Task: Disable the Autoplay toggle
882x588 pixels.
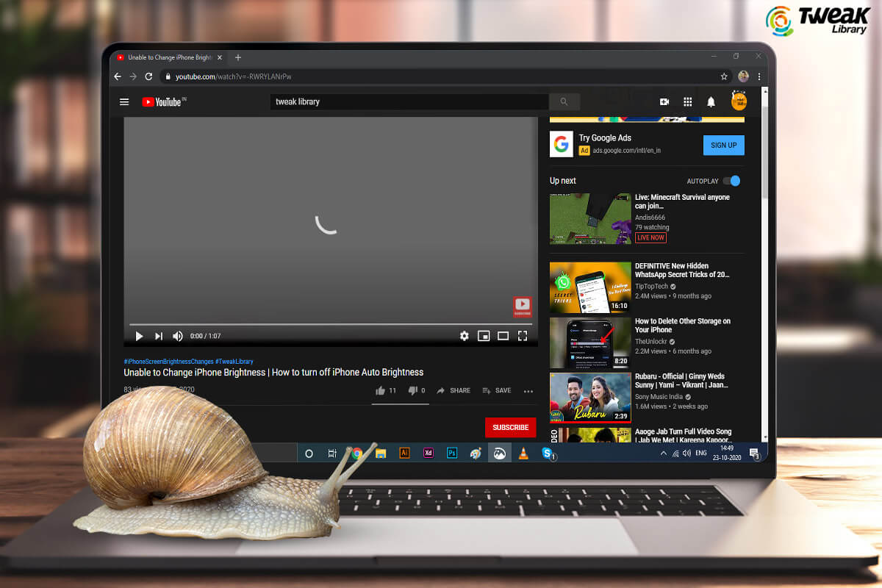Action: [x=732, y=181]
